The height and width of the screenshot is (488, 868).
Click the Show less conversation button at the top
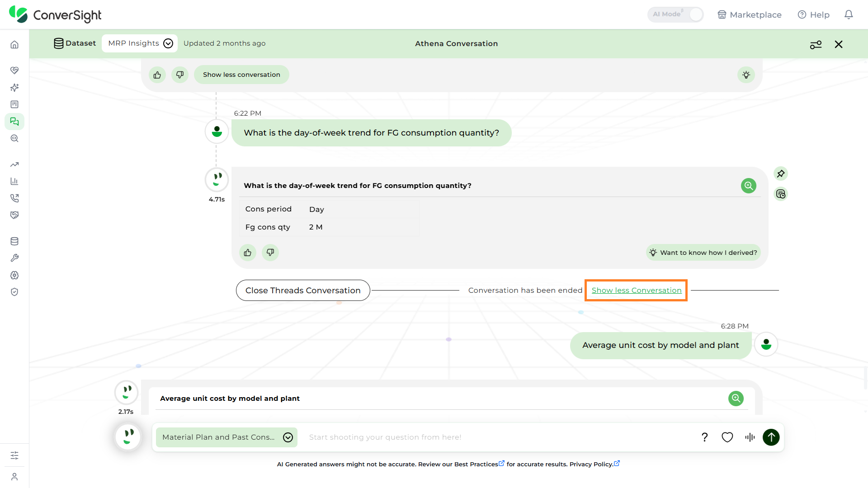coord(241,75)
